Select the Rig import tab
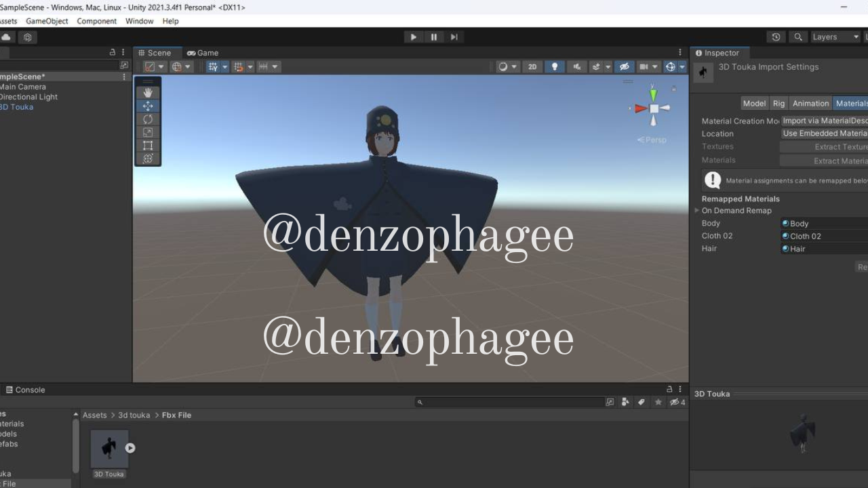Screen dimensions: 868x488 pyautogui.click(x=778, y=103)
